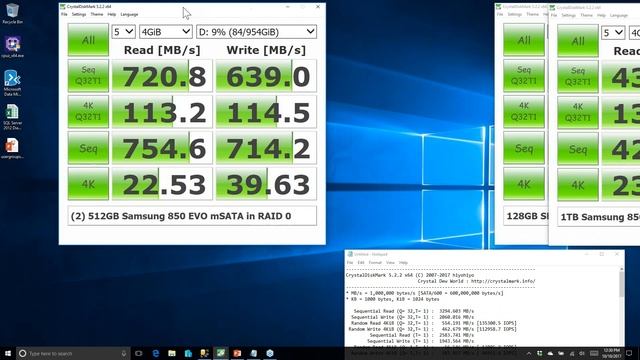Click the Windows Start button

(8, 353)
